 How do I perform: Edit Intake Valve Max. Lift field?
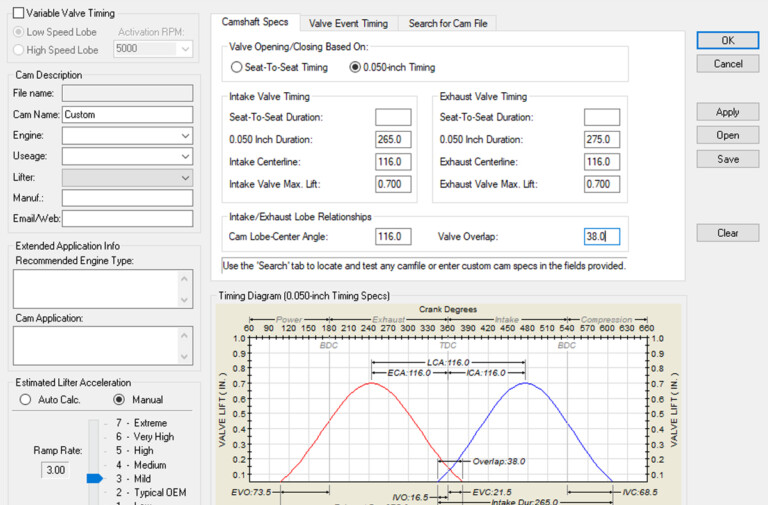[x=393, y=184]
